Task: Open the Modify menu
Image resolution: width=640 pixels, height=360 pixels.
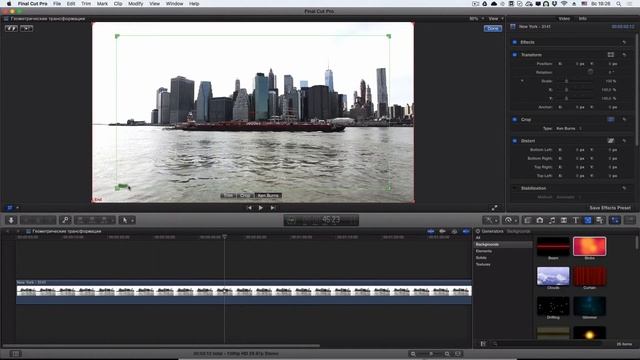Action: tap(136, 3)
